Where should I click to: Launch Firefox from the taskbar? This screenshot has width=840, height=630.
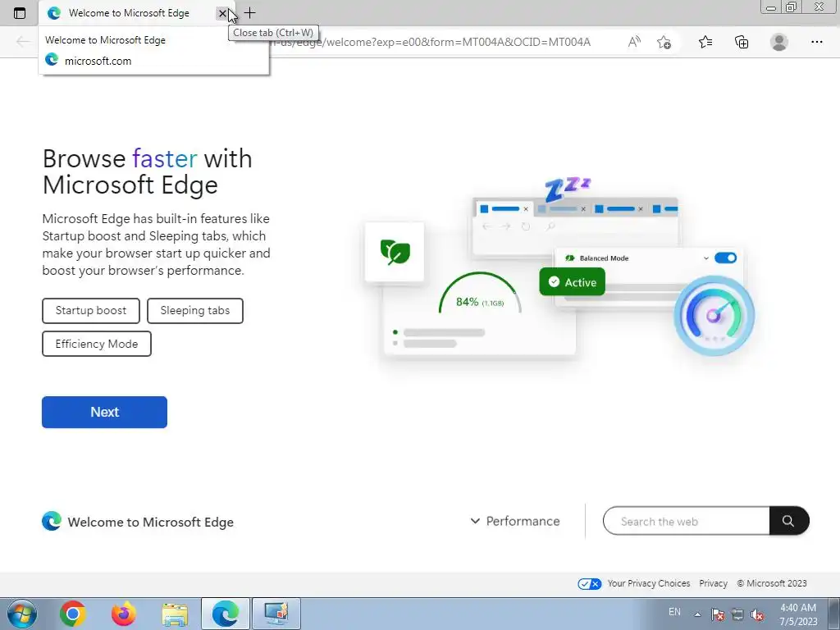[x=124, y=614]
